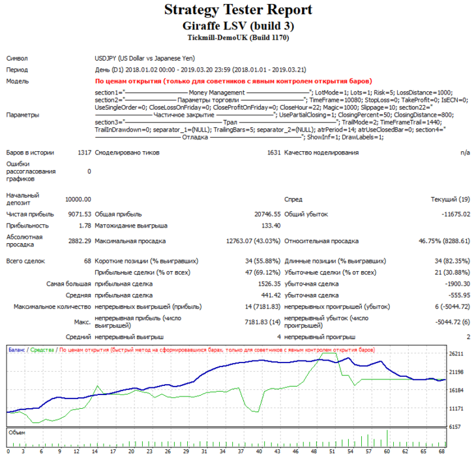Click the bars value '1317'
This screenshot has width=476, height=459.
[x=84, y=153]
